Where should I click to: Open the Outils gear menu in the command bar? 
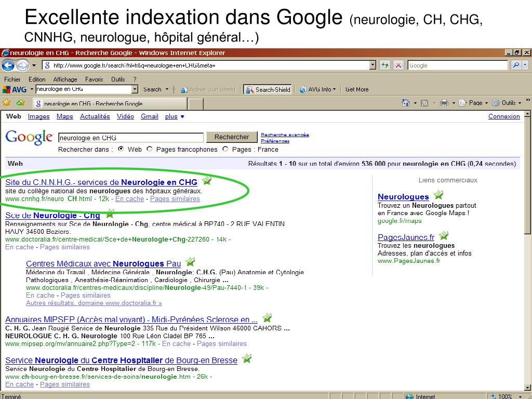[x=507, y=103]
